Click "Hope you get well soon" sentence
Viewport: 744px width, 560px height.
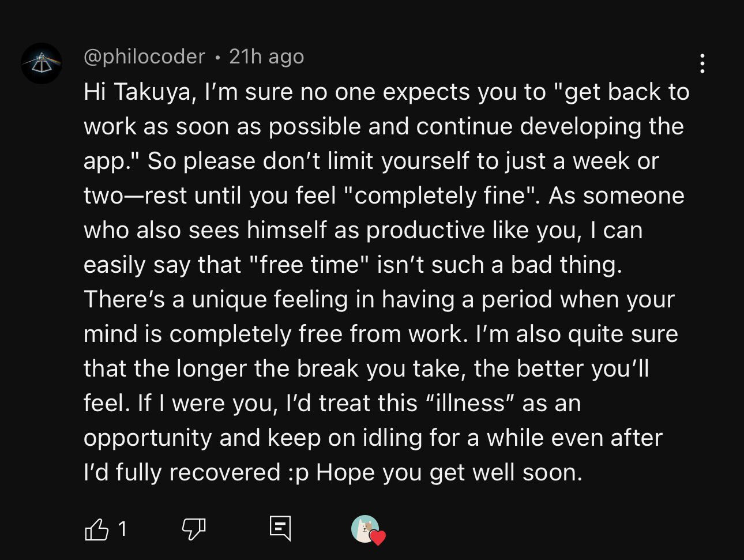[x=449, y=473]
